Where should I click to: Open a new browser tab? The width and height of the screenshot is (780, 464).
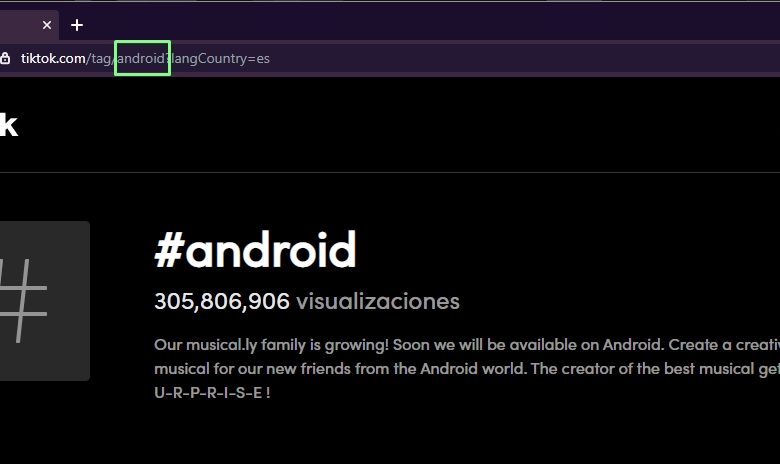pyautogui.click(x=77, y=25)
